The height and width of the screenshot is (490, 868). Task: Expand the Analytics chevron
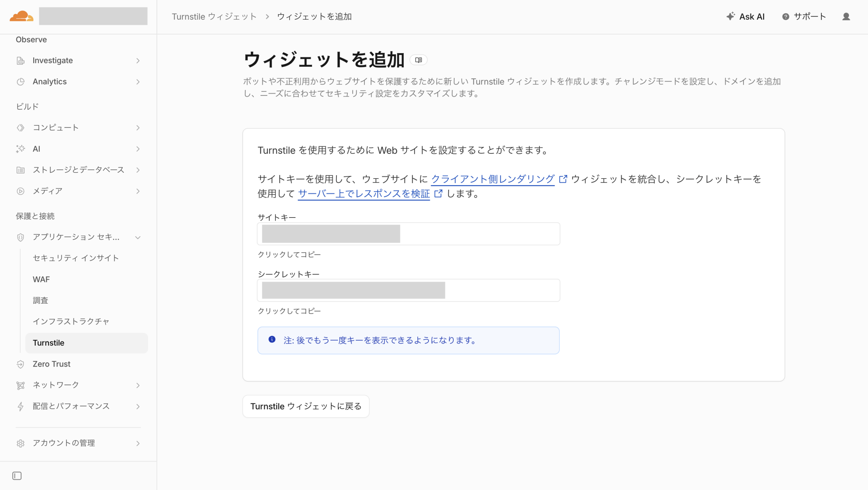[138, 82]
